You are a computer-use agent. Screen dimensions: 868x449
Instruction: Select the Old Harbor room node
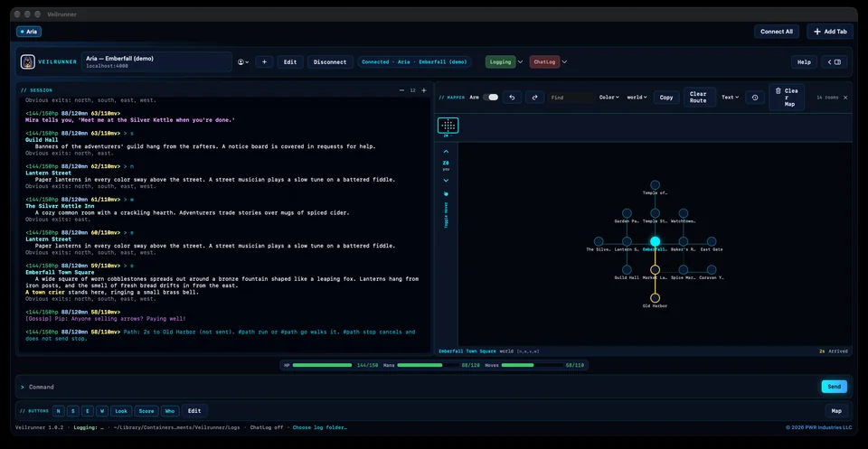[655, 298]
